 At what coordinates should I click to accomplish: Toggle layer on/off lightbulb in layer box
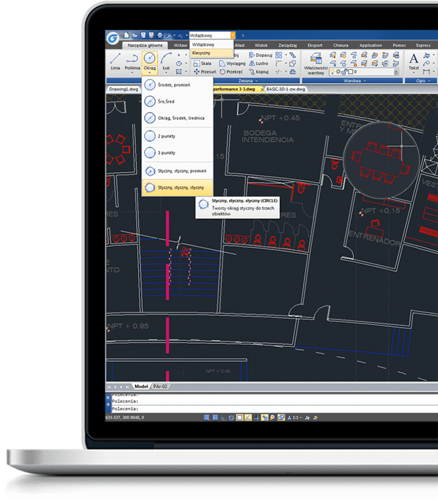[x=333, y=72]
